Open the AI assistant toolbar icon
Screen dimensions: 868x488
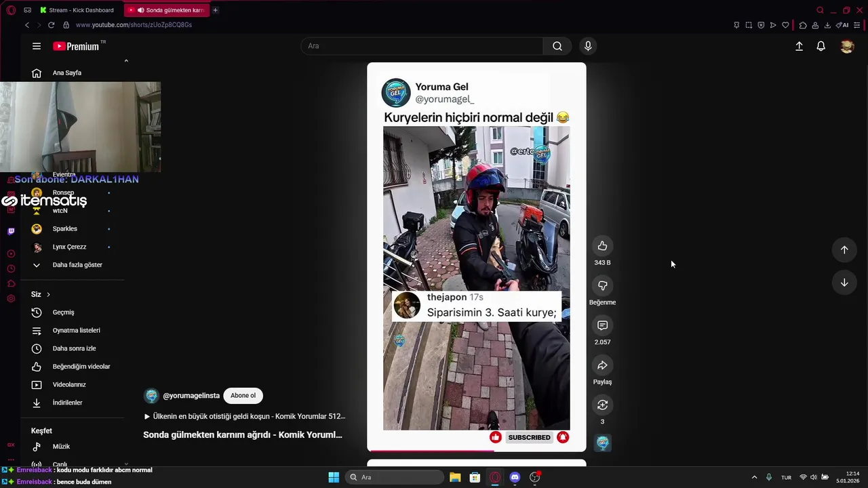(x=842, y=25)
